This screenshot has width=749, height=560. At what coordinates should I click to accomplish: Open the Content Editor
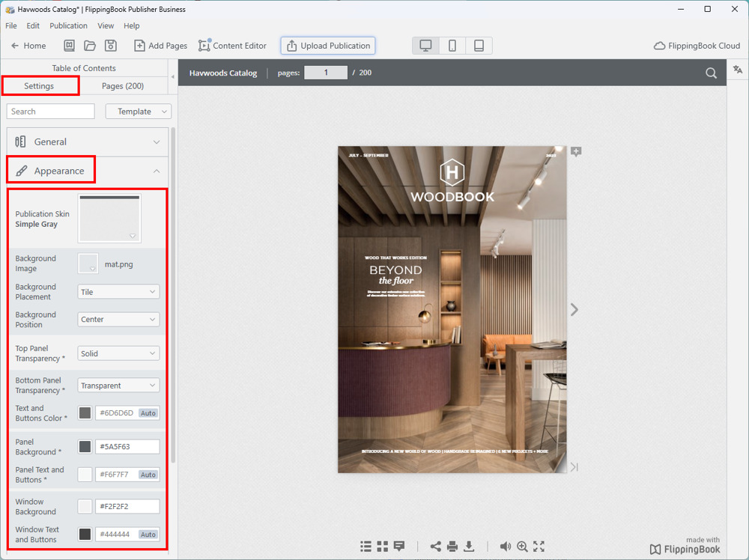[233, 46]
